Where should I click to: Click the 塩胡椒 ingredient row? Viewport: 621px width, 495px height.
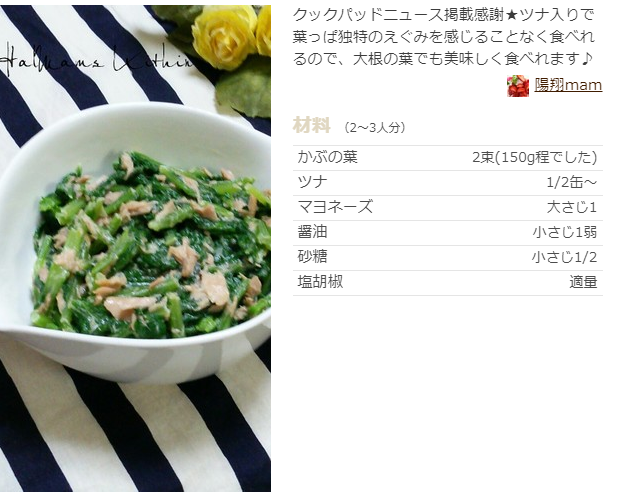(448, 283)
